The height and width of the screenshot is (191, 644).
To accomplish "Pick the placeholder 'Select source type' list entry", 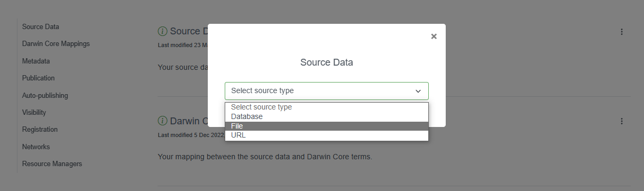I will tap(326, 107).
